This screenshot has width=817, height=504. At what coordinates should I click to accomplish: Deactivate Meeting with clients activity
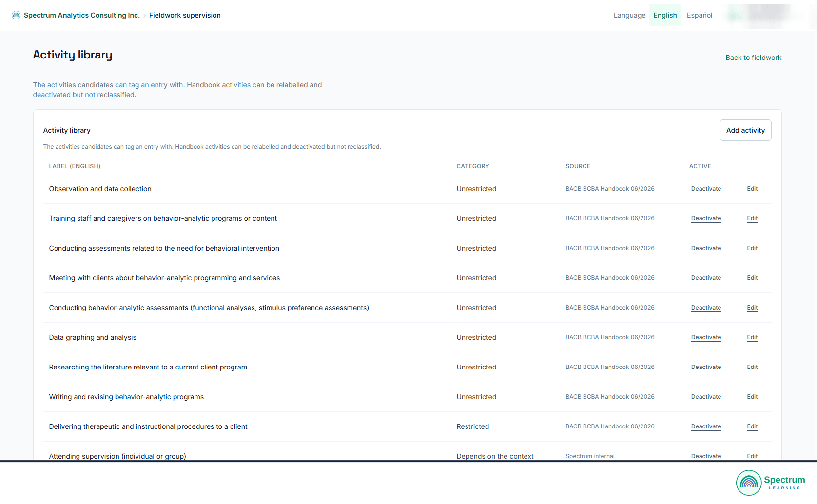tap(706, 278)
